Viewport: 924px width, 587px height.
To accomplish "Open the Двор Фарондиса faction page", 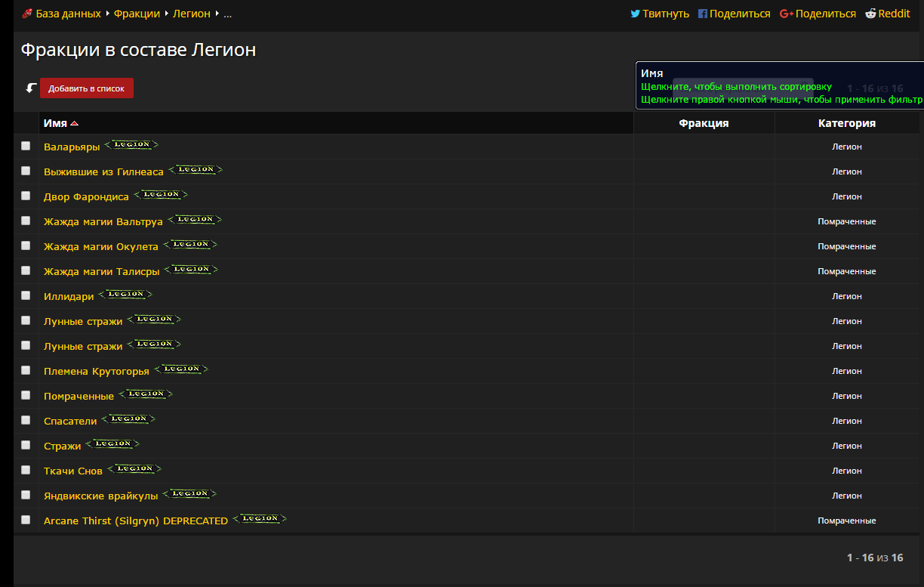I will coord(86,196).
